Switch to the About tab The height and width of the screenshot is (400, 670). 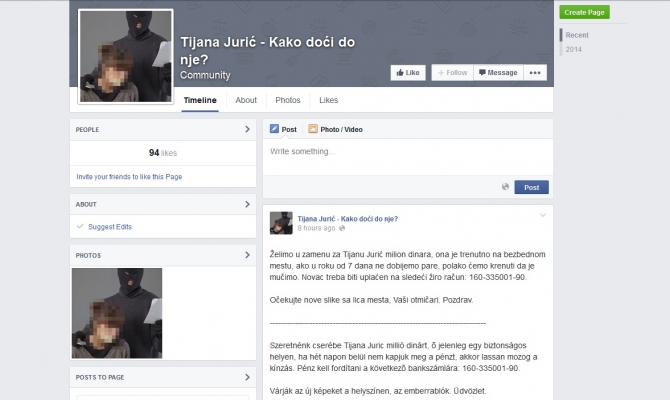(x=246, y=100)
